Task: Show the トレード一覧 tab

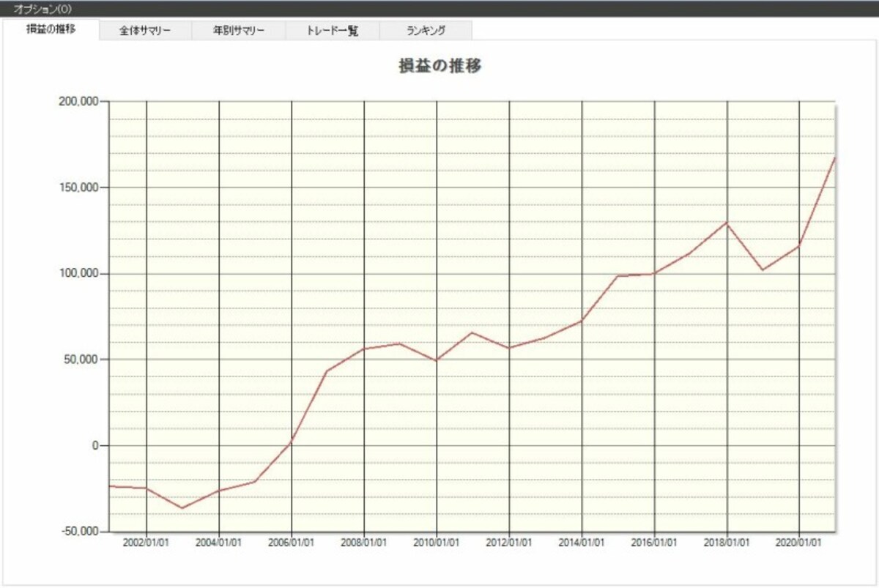Action: tap(333, 31)
